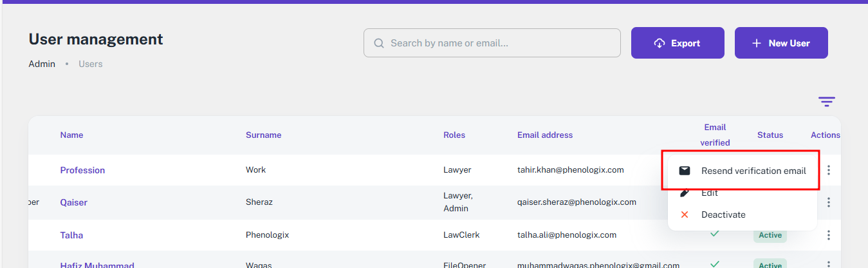
Task: Open the table filter icon
Action: coord(826,102)
